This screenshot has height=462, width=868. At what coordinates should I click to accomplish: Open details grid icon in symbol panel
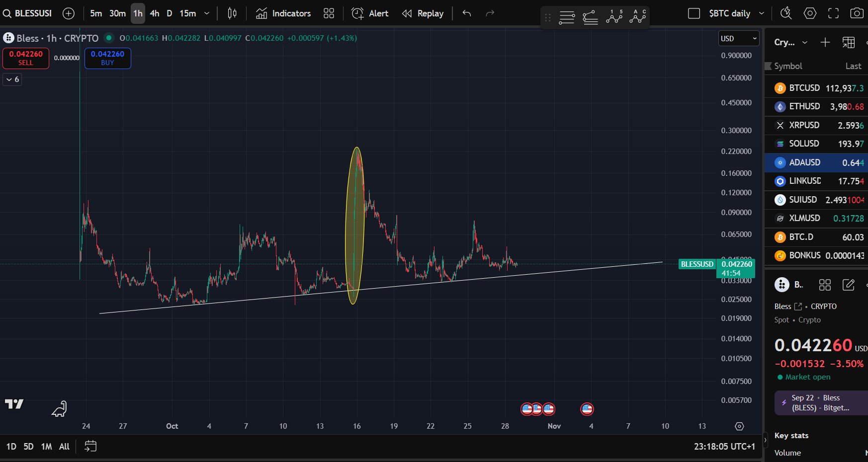825,285
